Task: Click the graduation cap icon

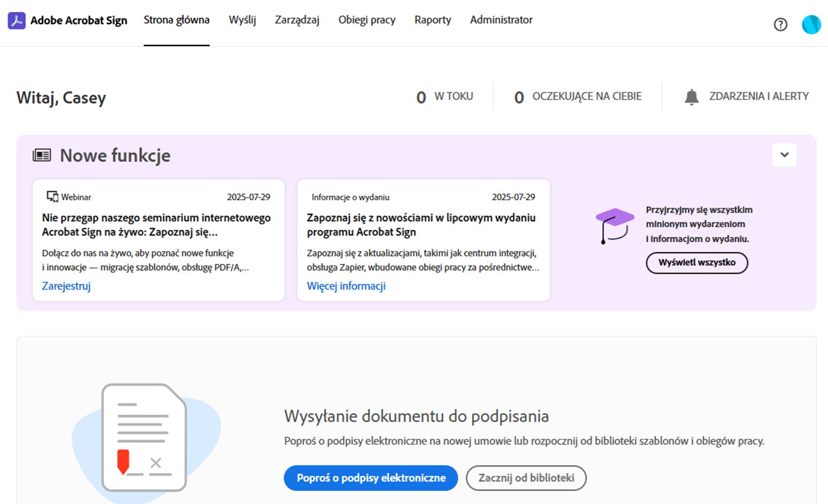Action: [615, 226]
